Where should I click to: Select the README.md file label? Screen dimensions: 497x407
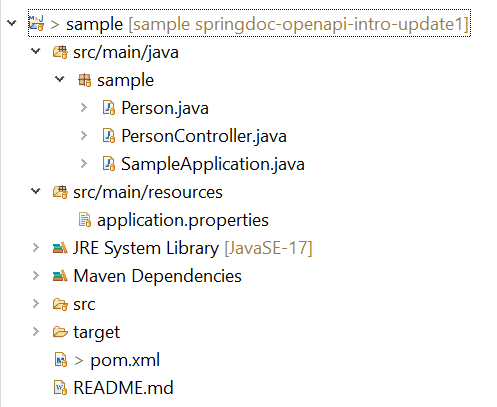(x=123, y=388)
